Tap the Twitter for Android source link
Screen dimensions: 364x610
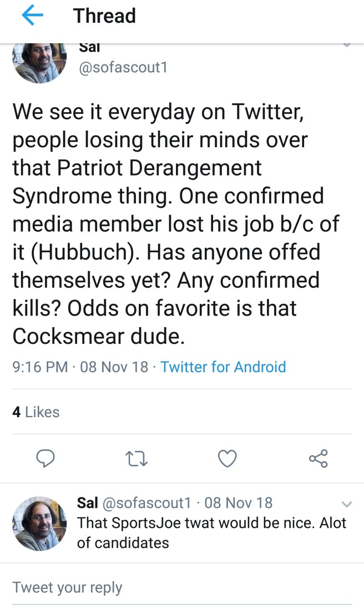pyautogui.click(x=223, y=367)
